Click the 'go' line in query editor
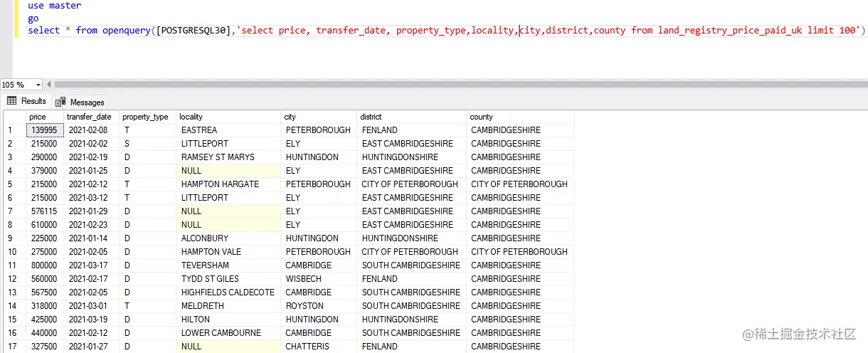Screen dimensions: 868x353 click(x=33, y=19)
